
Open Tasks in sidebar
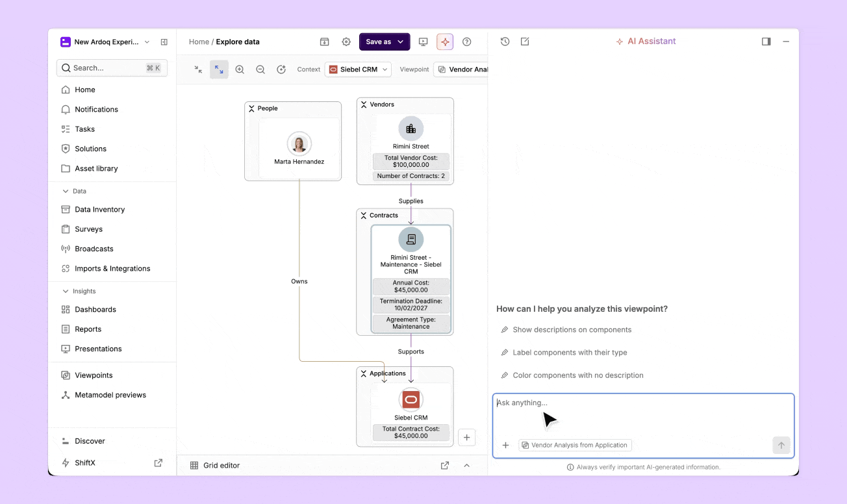(x=84, y=129)
